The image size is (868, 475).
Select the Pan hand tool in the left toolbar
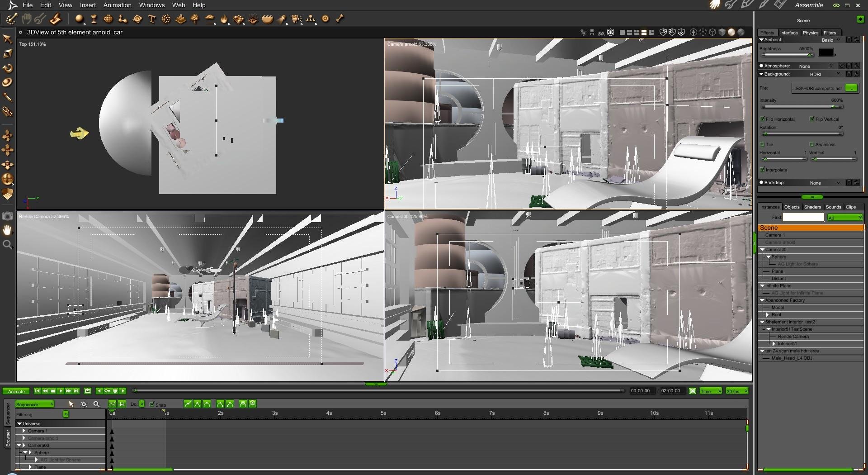coord(8,230)
